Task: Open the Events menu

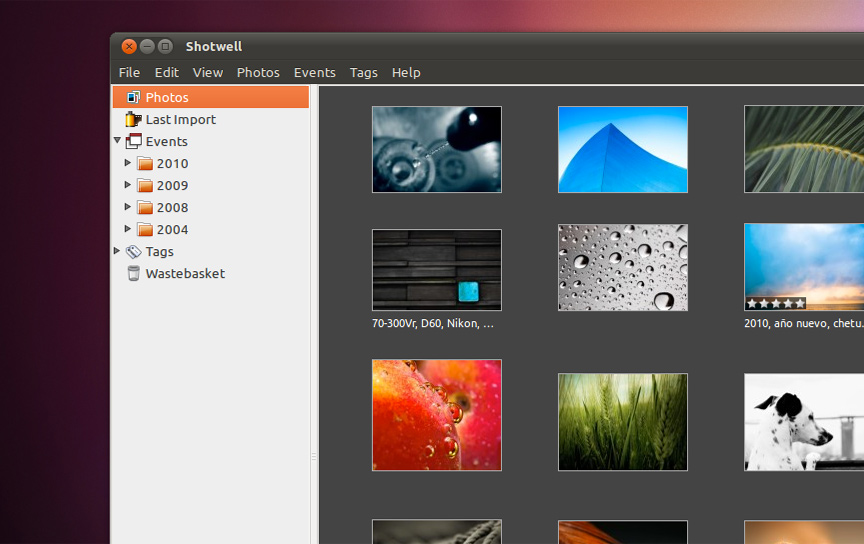Action: tap(315, 73)
